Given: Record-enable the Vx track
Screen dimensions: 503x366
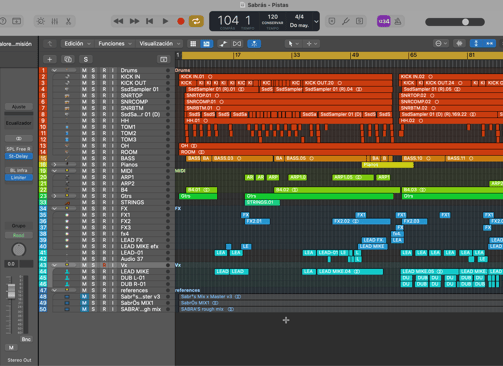Looking at the screenshot, I should click(x=104, y=265).
